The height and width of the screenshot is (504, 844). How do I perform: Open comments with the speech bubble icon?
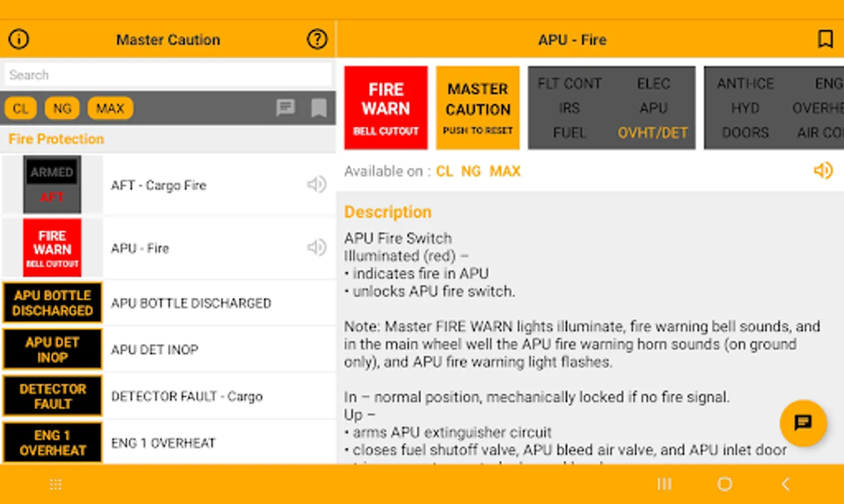point(286,108)
